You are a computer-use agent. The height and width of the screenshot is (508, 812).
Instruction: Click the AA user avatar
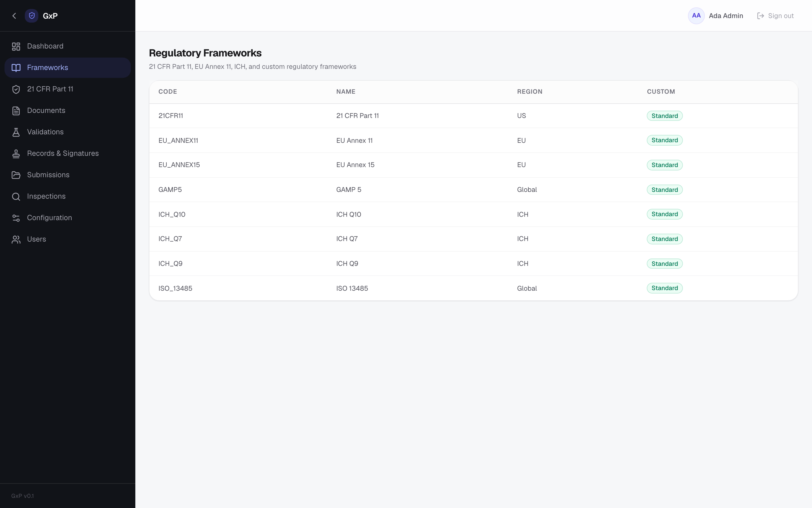click(x=696, y=16)
